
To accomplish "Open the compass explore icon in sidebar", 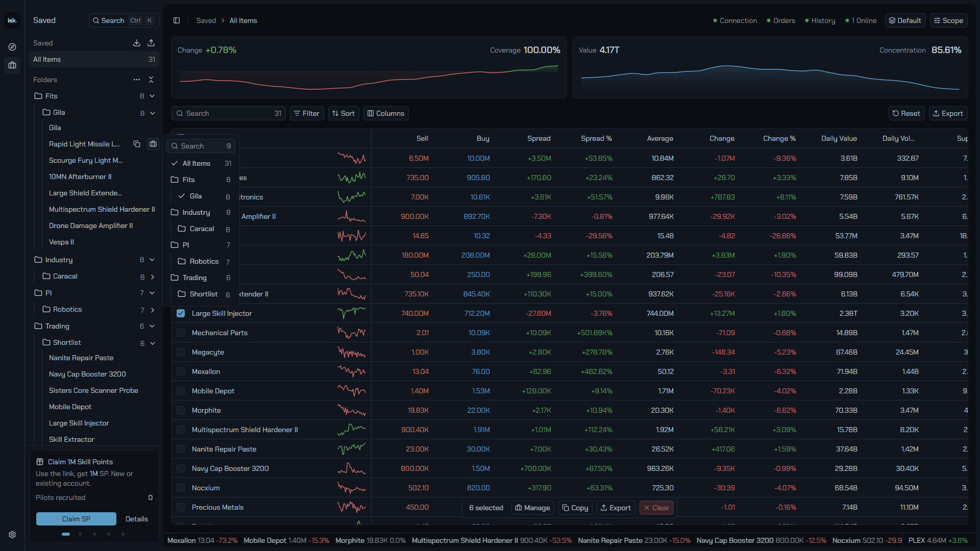I will [12, 47].
